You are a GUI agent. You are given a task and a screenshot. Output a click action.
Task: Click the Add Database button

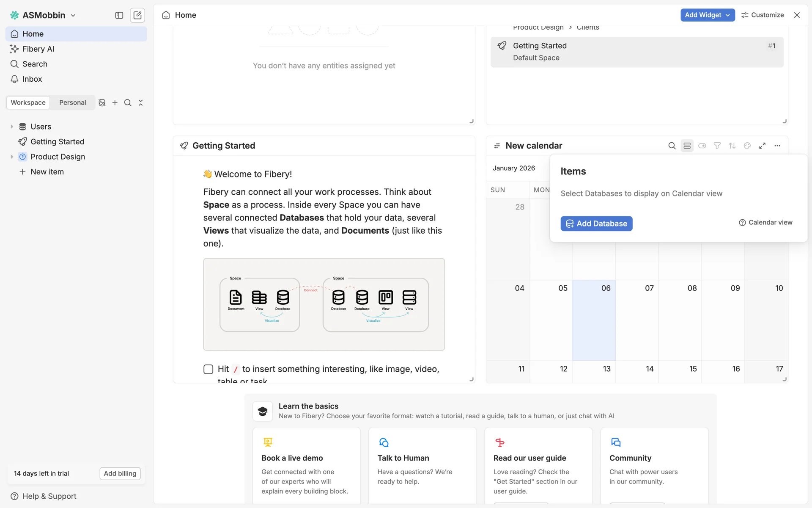tap(596, 224)
